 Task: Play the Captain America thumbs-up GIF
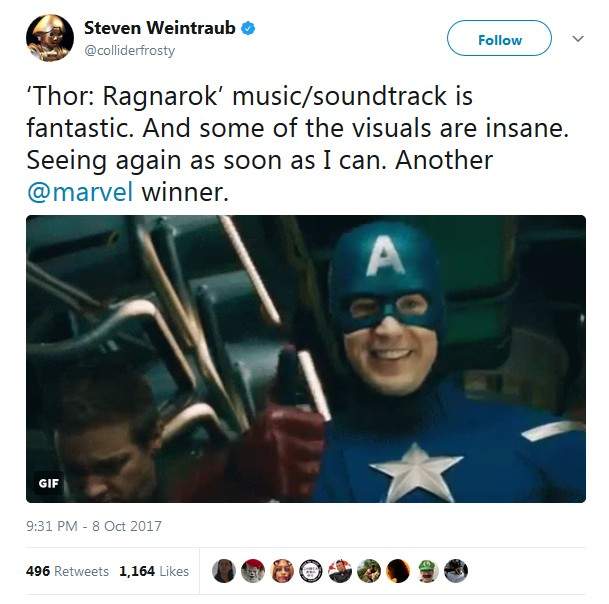306,358
